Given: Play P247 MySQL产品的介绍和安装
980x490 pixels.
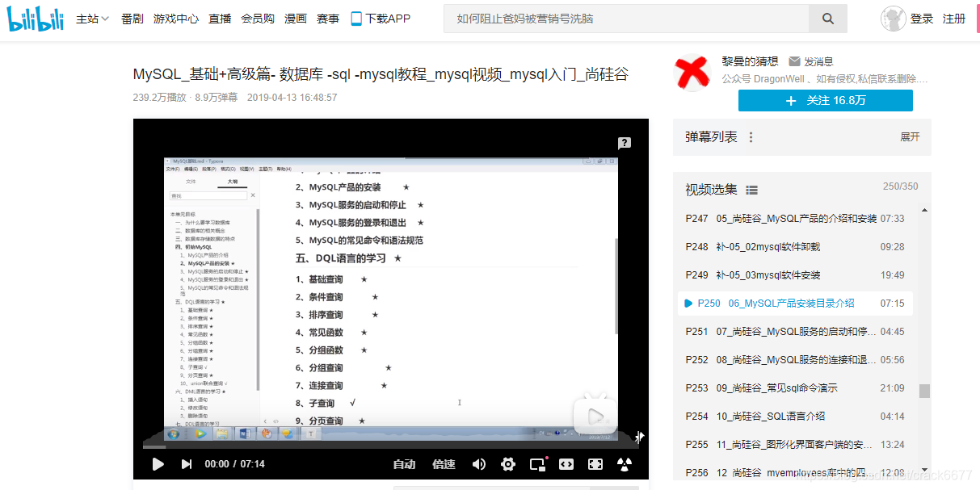Looking at the screenshot, I should 795,219.
